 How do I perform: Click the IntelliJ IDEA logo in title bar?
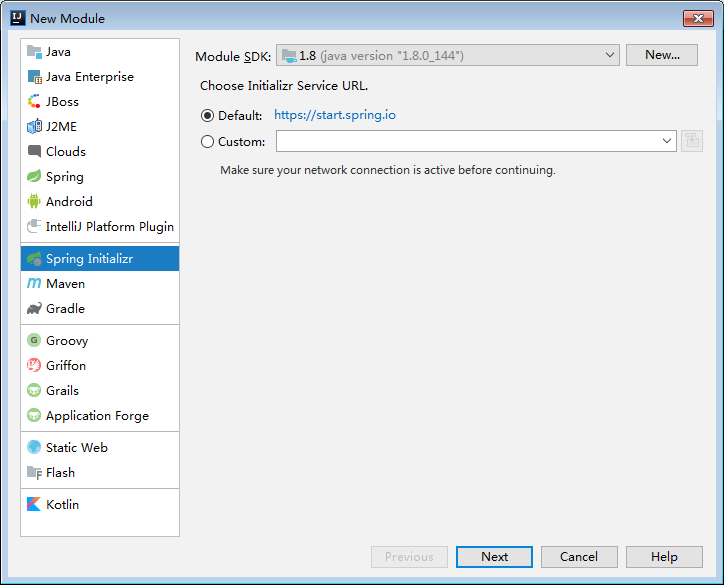click(x=18, y=18)
